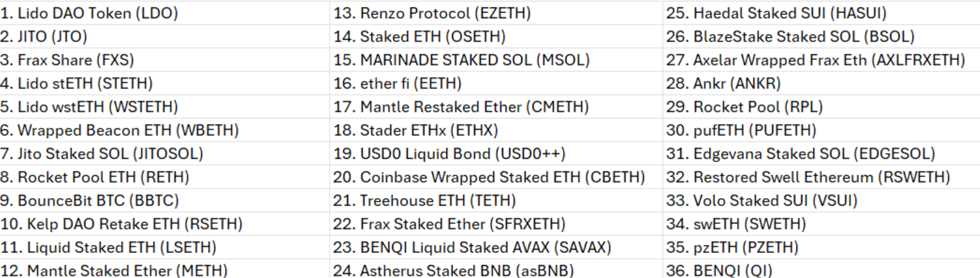
Task: Click the BounceBit BTC (BBTC) entry
Action: click(x=90, y=201)
